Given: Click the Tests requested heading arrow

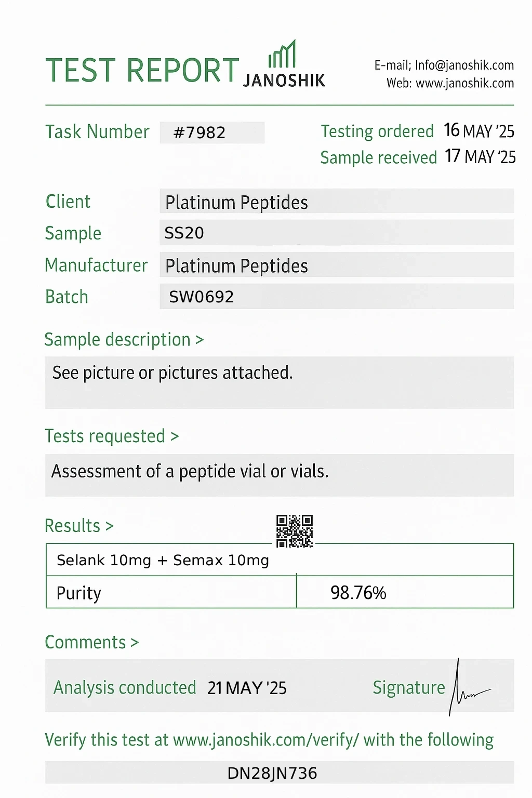Looking at the screenshot, I should (x=175, y=436).
